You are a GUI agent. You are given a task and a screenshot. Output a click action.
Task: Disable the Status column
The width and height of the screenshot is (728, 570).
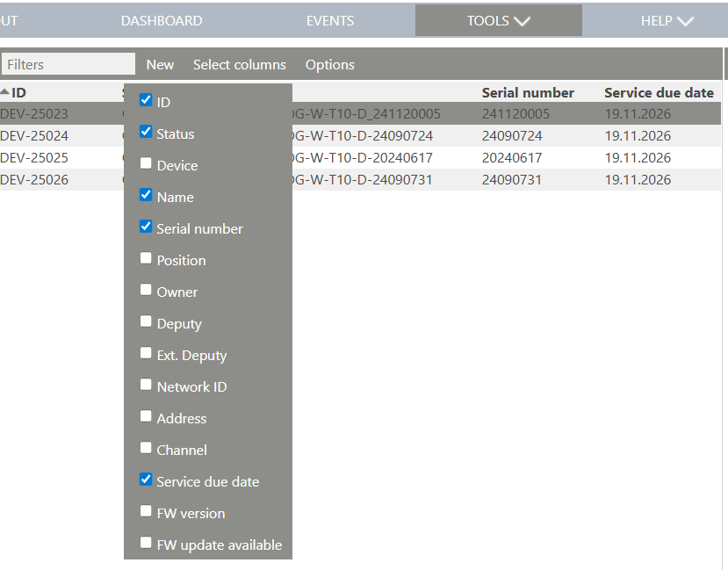(x=146, y=131)
